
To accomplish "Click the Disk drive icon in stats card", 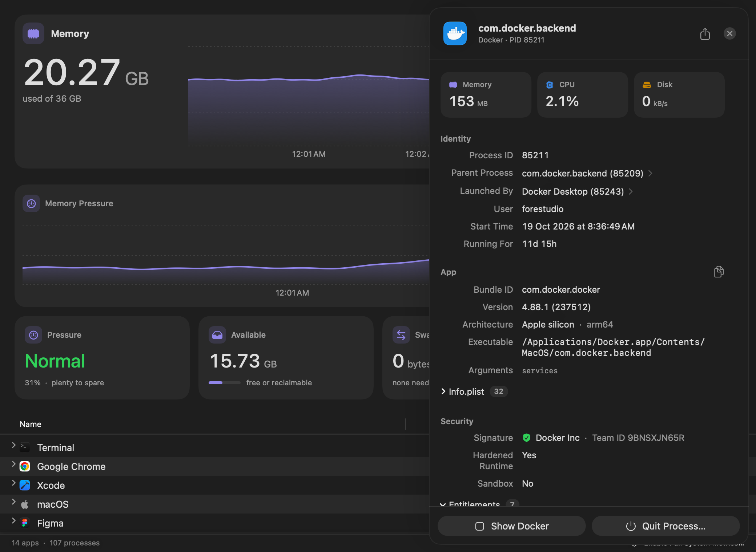I will [647, 85].
